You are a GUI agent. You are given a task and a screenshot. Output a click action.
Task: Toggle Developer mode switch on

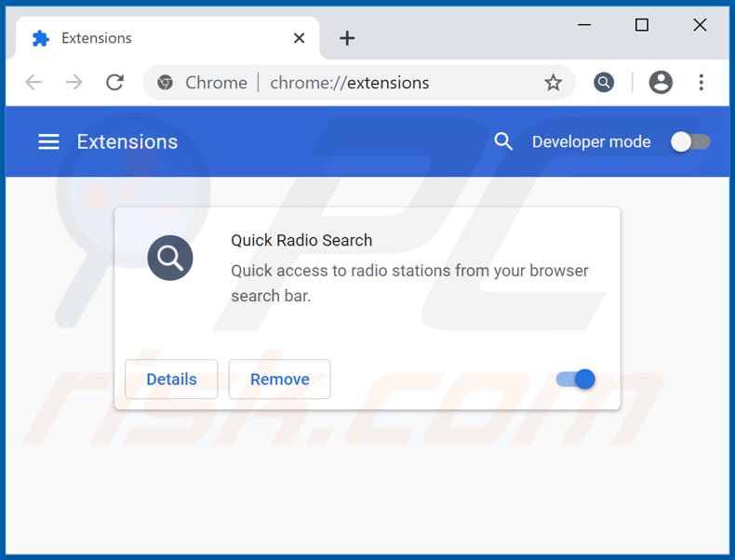coord(690,141)
